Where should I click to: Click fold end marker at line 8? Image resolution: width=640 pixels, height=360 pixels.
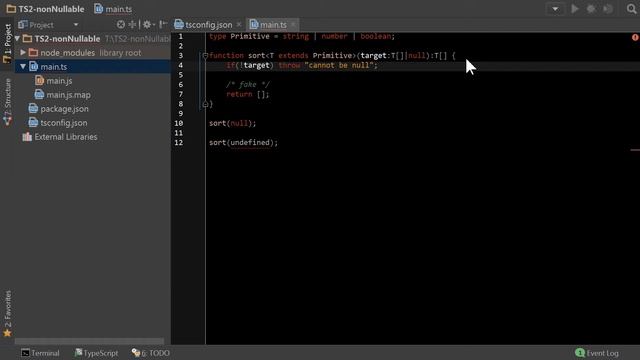[x=205, y=104]
